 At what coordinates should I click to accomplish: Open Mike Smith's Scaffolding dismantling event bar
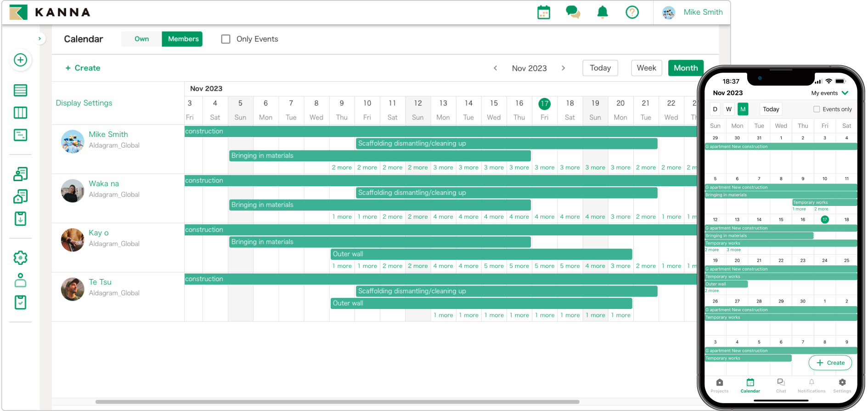pos(507,143)
